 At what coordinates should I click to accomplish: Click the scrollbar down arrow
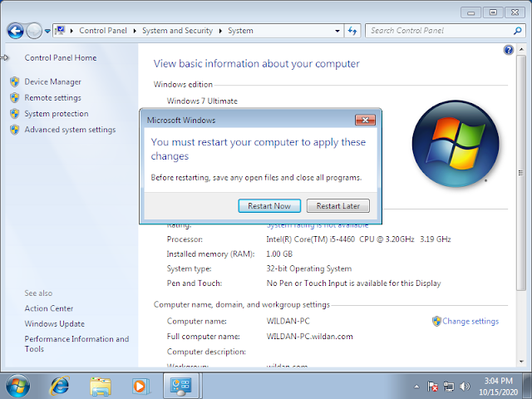pyautogui.click(x=521, y=362)
